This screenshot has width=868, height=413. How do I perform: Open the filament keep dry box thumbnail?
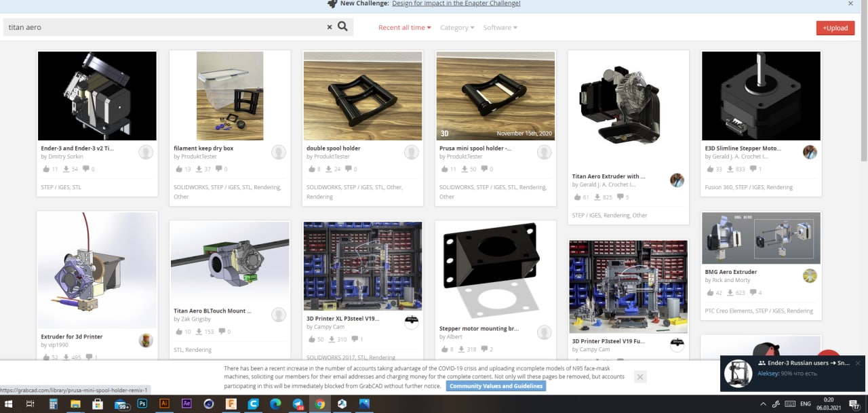tap(230, 96)
